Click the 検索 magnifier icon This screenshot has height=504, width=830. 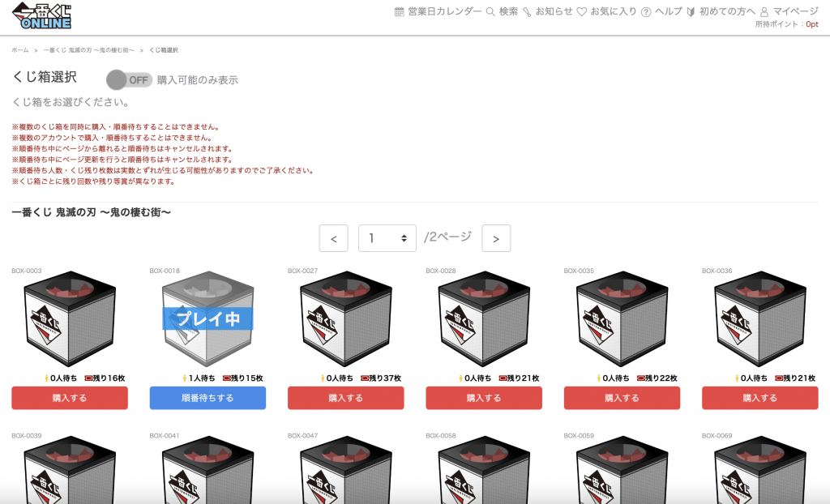tap(490, 11)
